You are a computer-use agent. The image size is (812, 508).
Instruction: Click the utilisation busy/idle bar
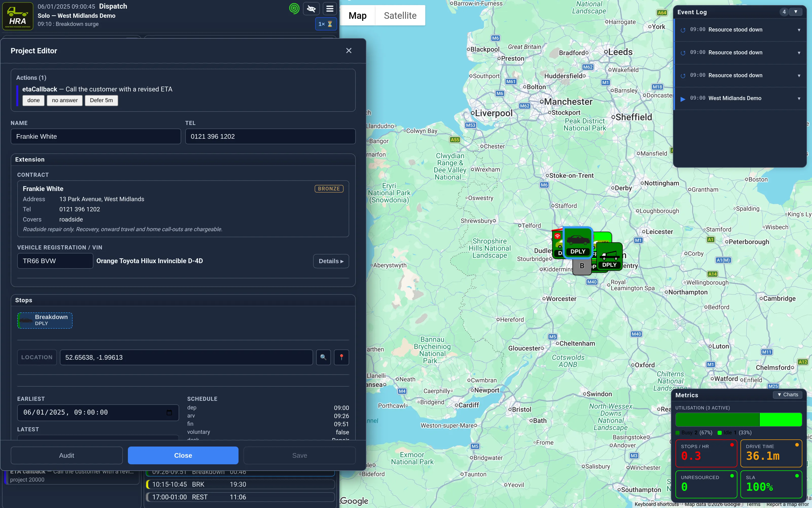[738, 420]
